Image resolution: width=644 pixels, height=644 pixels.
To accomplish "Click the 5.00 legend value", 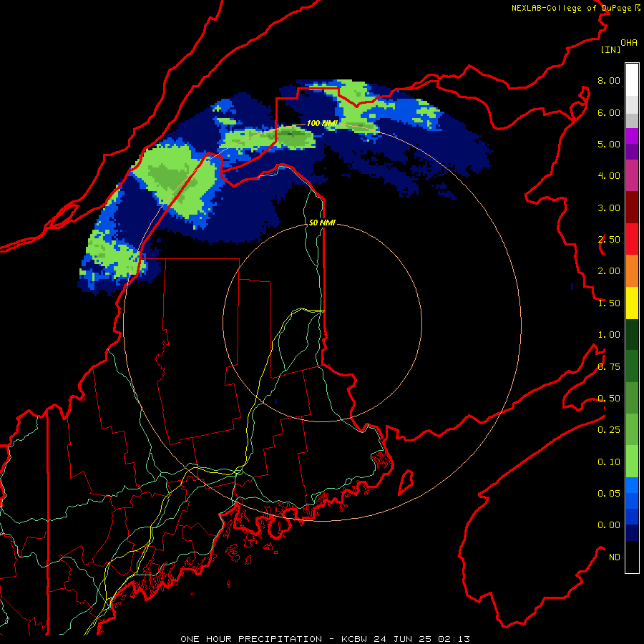I will click(x=609, y=144).
